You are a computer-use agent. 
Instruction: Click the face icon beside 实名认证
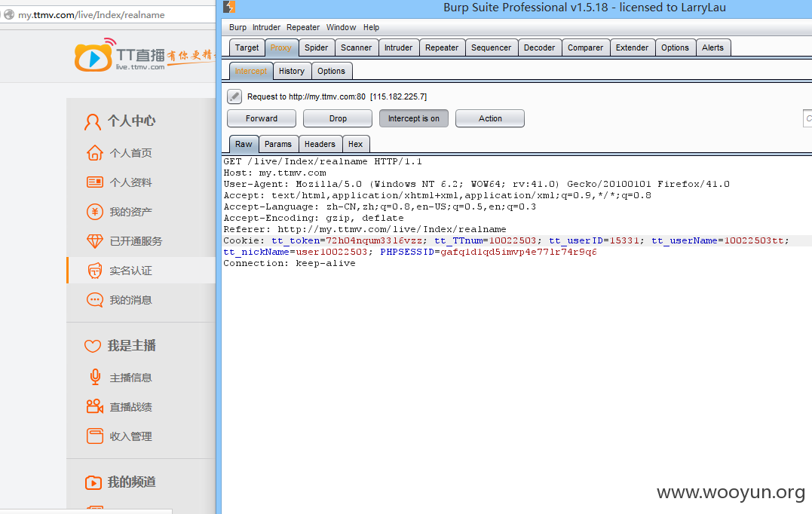[95, 271]
